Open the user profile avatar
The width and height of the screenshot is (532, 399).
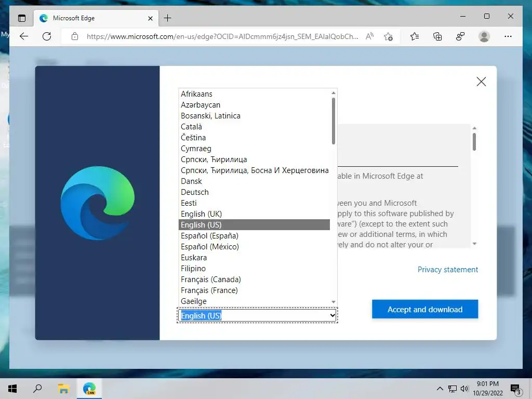484,36
